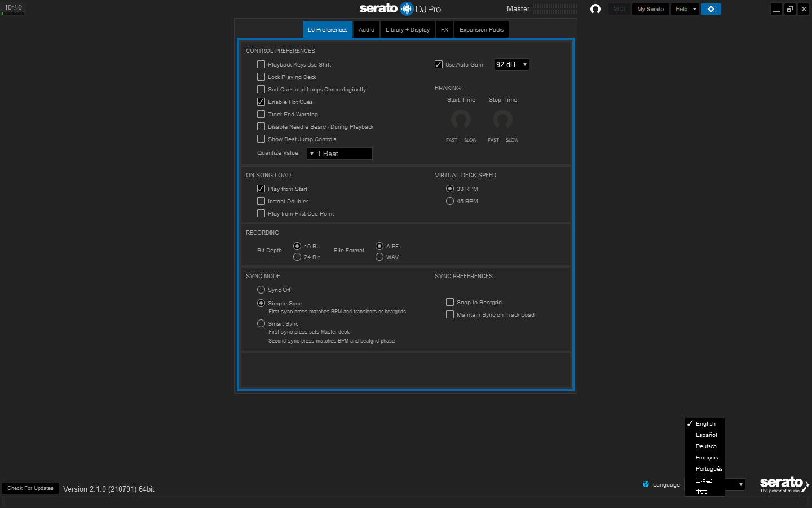The height and width of the screenshot is (508, 812).
Task: Enable Show Beat Jump Controls
Action: 261,139
